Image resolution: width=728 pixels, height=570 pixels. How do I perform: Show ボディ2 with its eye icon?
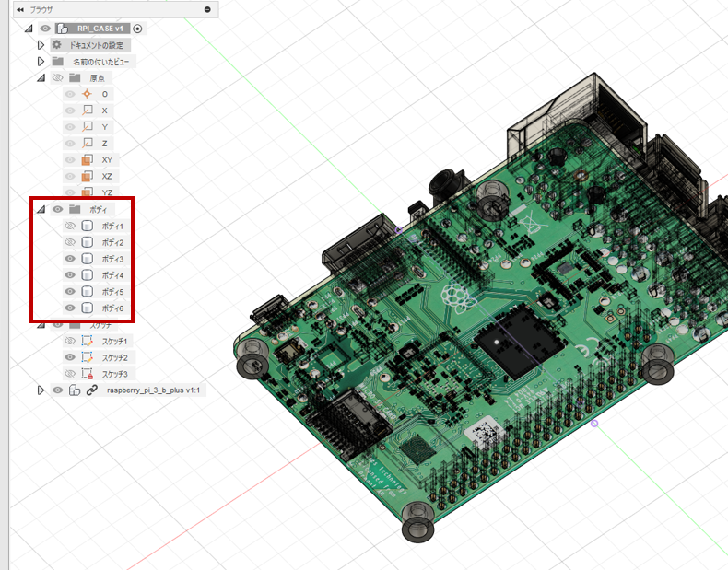(x=70, y=242)
